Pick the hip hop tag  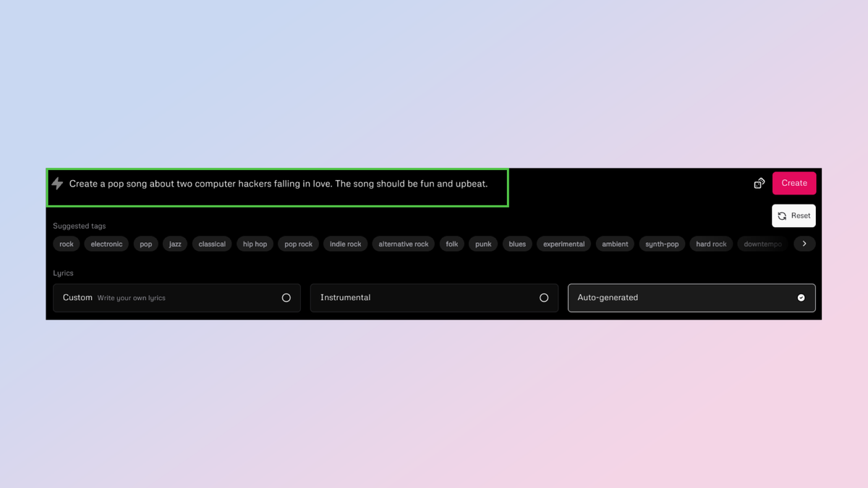[x=255, y=244]
